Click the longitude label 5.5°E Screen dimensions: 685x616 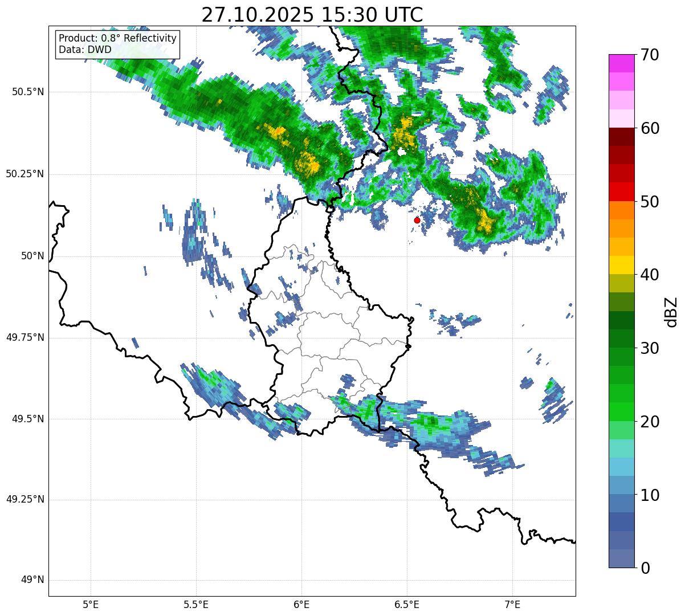[x=196, y=605]
